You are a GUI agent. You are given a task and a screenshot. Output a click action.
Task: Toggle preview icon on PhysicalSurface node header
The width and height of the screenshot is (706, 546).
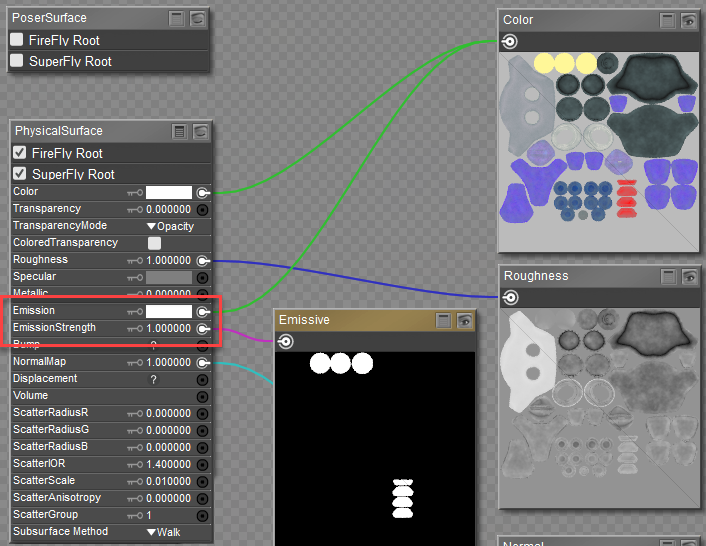point(200,131)
